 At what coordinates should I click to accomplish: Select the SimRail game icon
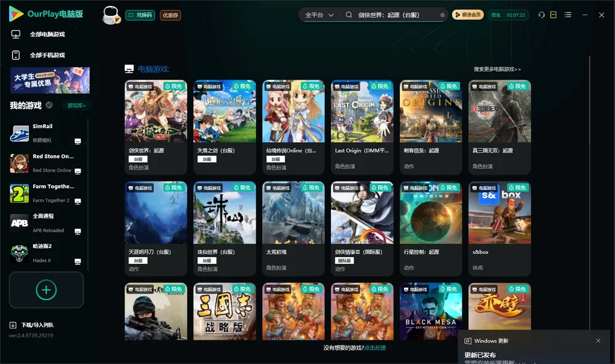[19, 133]
